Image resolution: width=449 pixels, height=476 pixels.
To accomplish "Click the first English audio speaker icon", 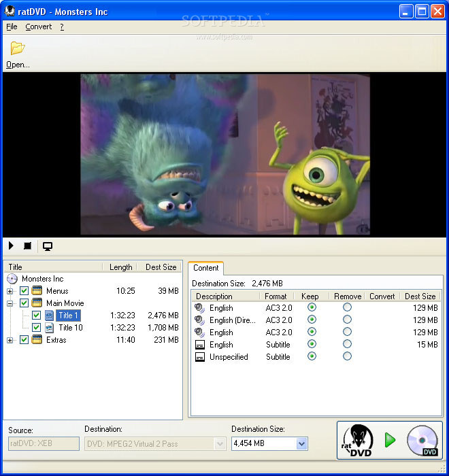I will tap(199, 308).
